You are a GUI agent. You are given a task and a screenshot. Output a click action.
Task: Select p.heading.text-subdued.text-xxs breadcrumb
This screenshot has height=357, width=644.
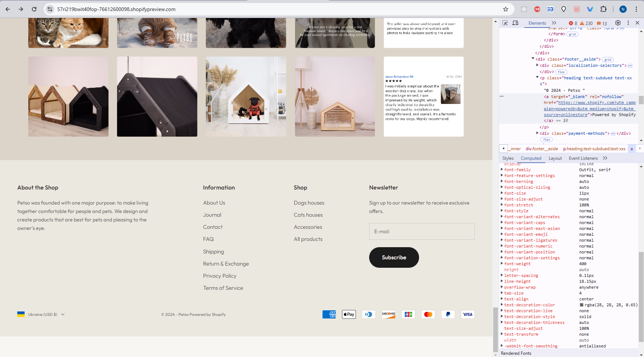click(594, 149)
